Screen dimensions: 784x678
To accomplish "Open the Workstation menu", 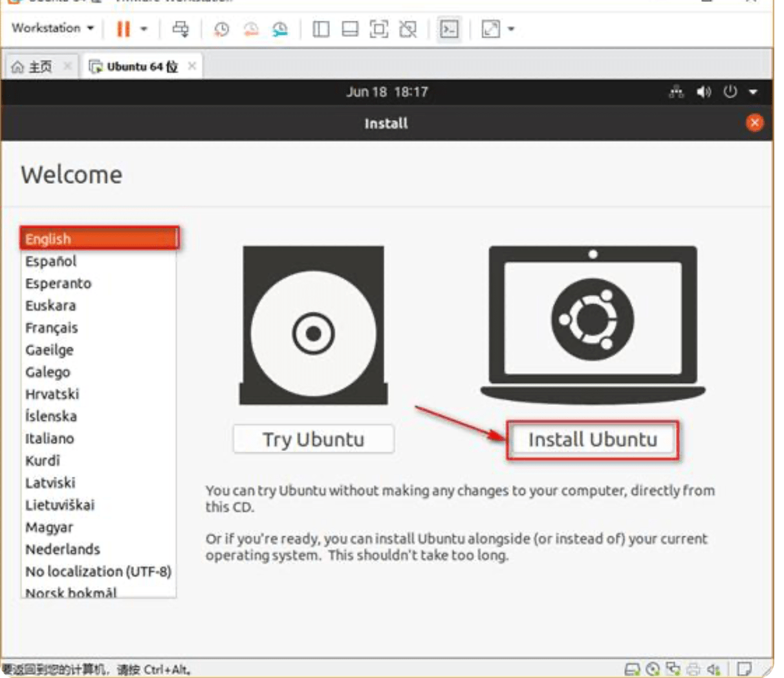I will click(53, 28).
